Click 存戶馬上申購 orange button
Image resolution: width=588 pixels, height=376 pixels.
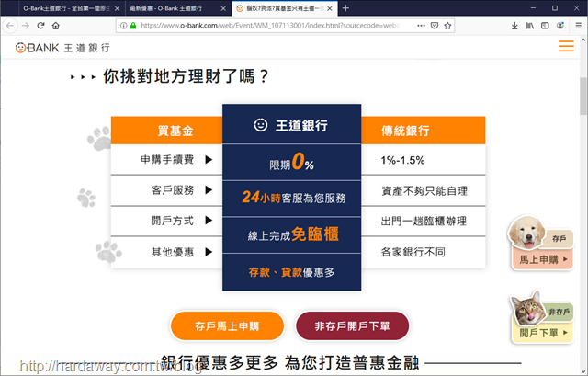click(x=227, y=325)
